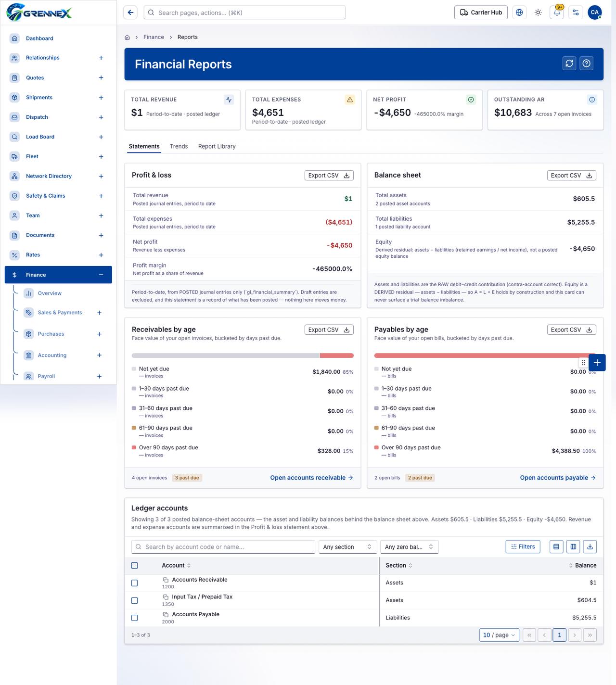Open the Carrier Hub button

[481, 13]
